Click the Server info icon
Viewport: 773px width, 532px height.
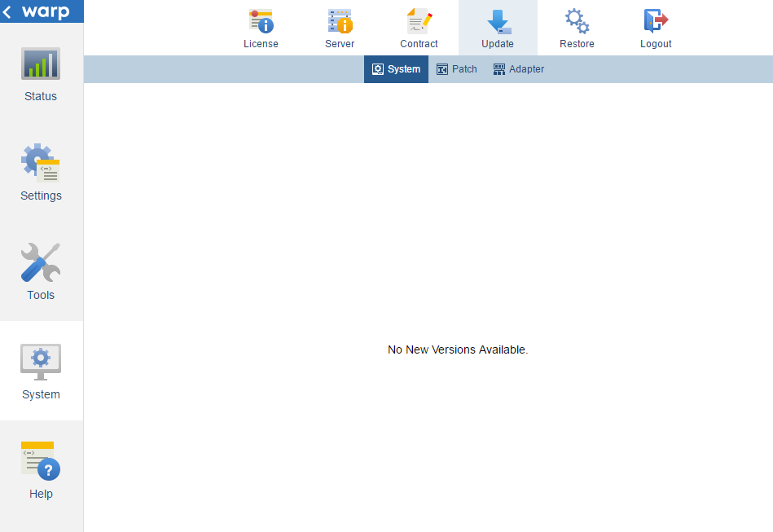(340, 20)
